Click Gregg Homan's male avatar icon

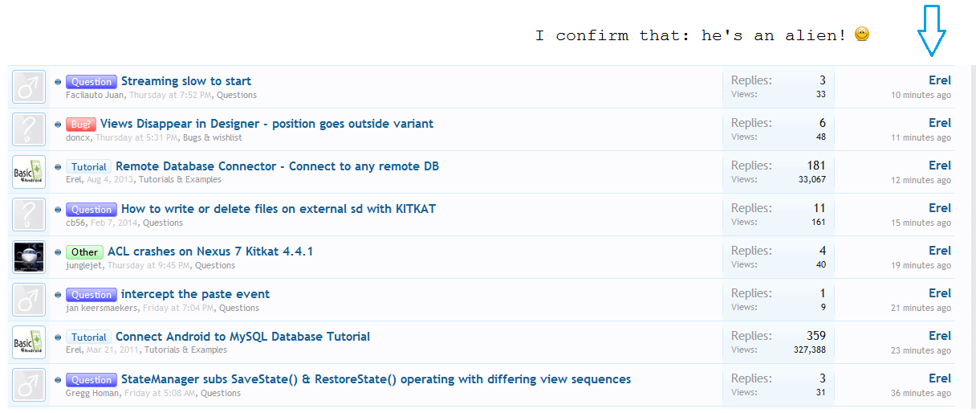pos(29,385)
